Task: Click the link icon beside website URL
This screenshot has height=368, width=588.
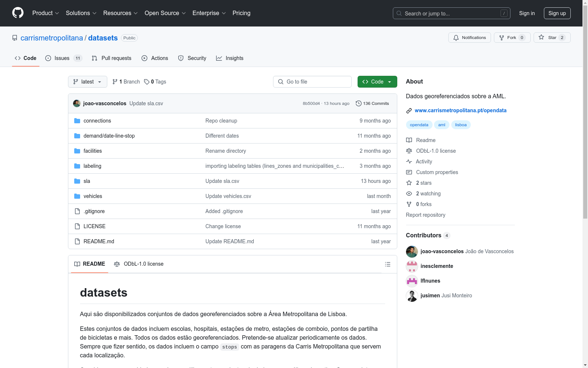Action: [409, 111]
